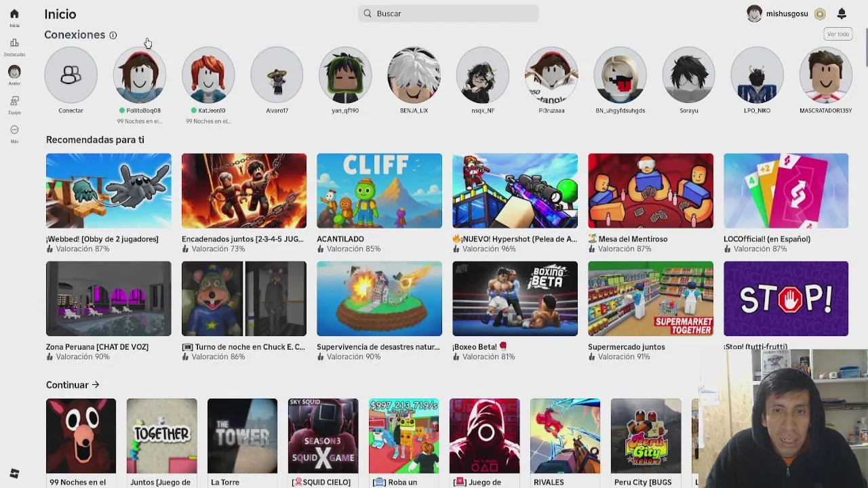Open the Continuar section link

pyautogui.click(x=73, y=385)
